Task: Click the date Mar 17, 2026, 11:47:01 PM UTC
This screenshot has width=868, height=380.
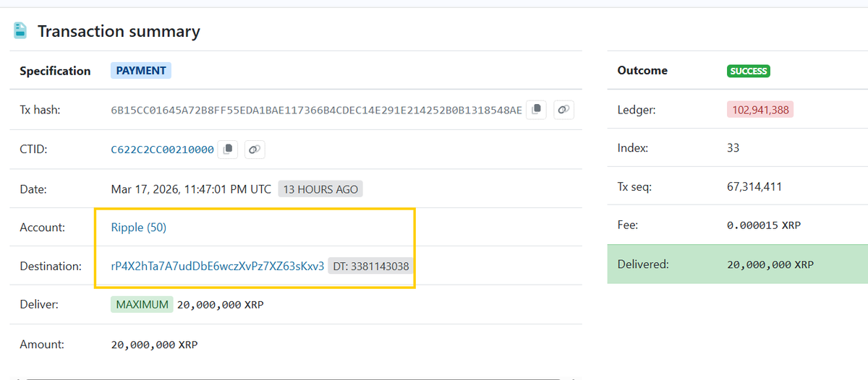Action: click(191, 189)
